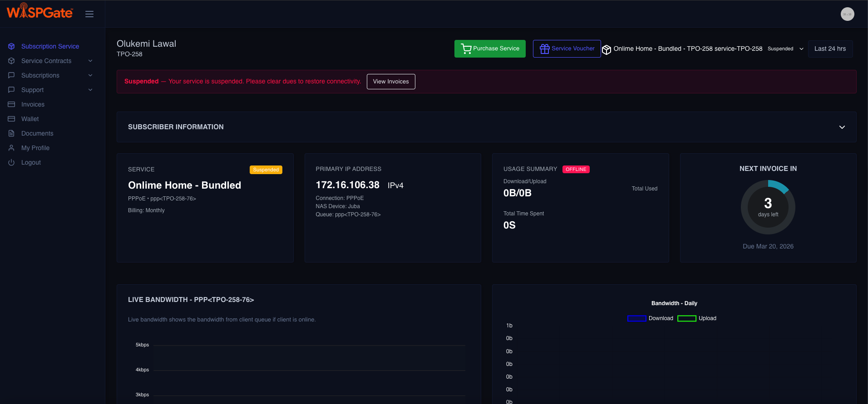Click the Wallet sidebar icon
The image size is (868, 404).
[x=11, y=119]
